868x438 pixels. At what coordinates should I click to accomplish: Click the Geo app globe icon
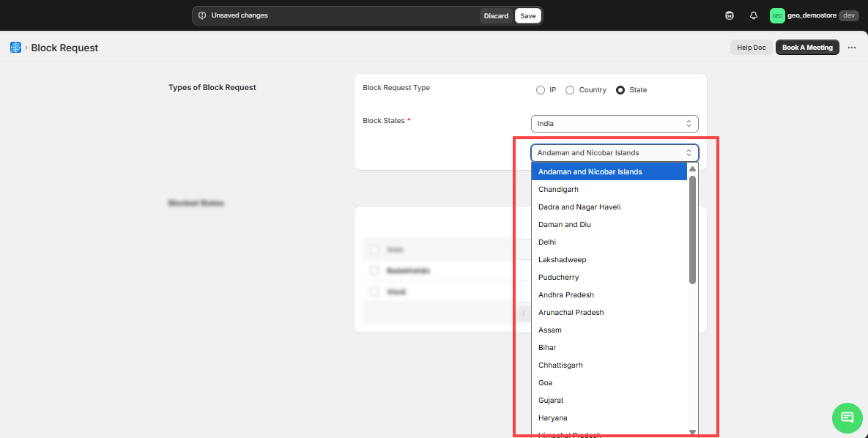pos(15,48)
